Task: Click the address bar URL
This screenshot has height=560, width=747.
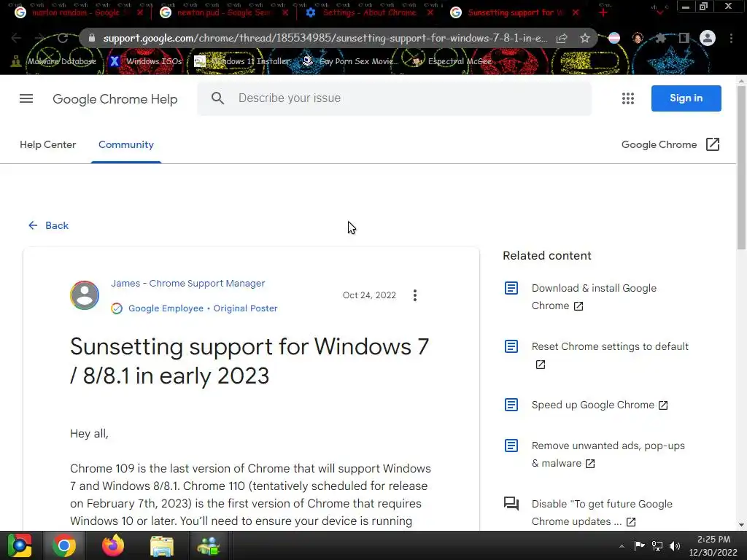Action: [325, 38]
